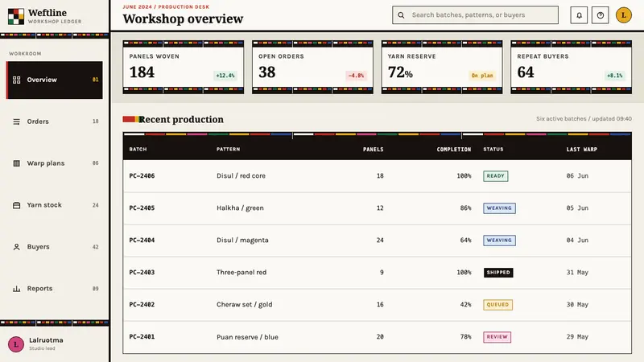This screenshot has height=362, width=644.
Task: Open batch PC-2405
Action: [142, 208]
